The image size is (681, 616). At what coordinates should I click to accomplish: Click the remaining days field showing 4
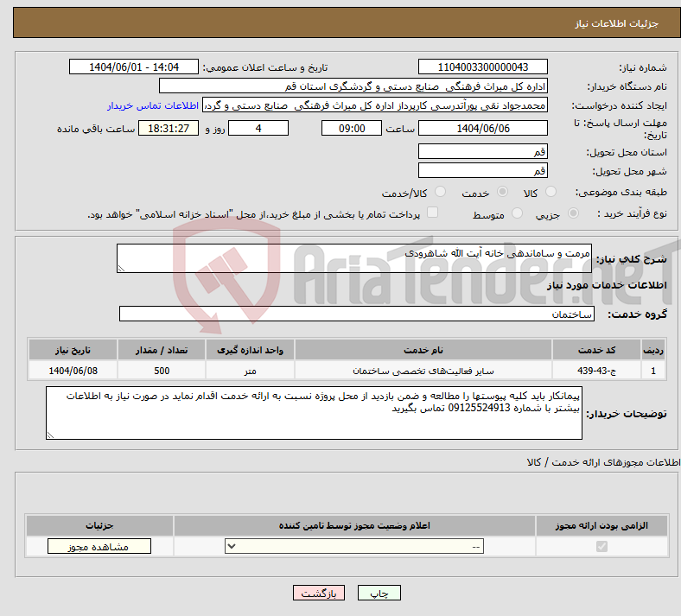[258, 129]
